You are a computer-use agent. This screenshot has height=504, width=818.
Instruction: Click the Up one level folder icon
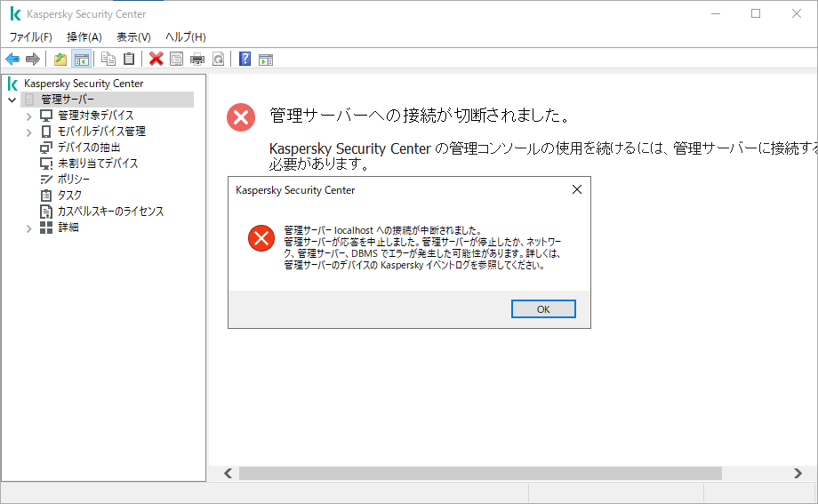60,59
